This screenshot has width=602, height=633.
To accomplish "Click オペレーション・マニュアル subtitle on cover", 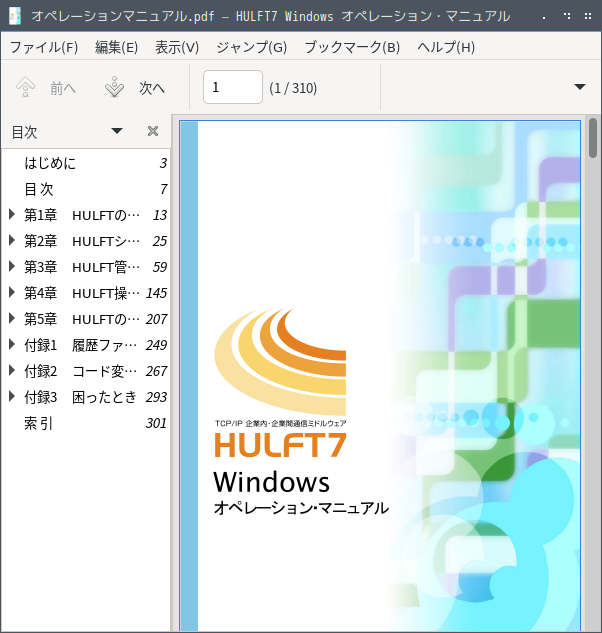I will click(301, 507).
